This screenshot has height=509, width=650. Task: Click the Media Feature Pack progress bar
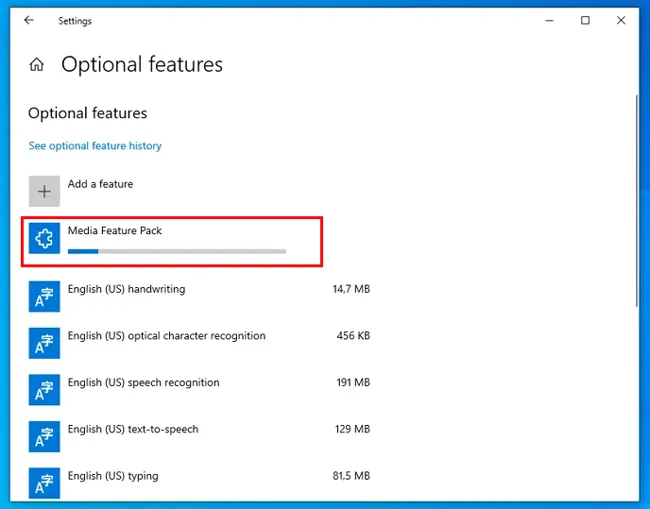pos(176,251)
